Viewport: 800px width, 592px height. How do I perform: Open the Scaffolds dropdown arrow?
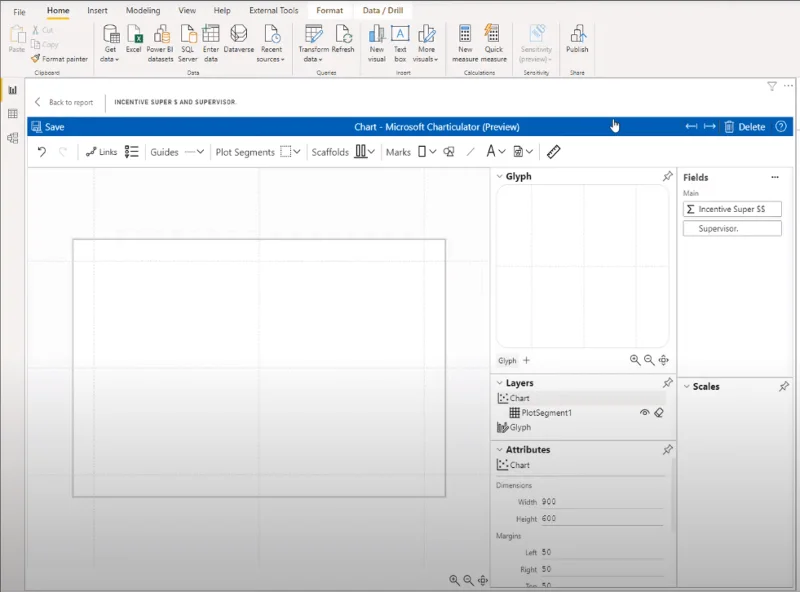371,152
